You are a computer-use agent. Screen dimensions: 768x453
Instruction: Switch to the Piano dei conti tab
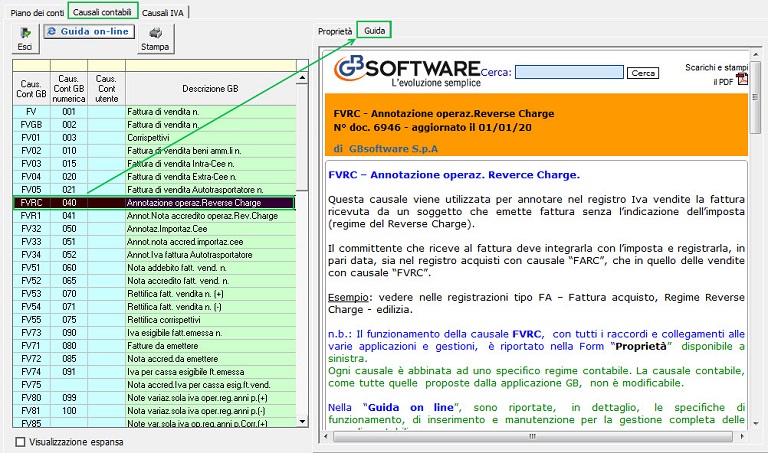click(x=37, y=13)
